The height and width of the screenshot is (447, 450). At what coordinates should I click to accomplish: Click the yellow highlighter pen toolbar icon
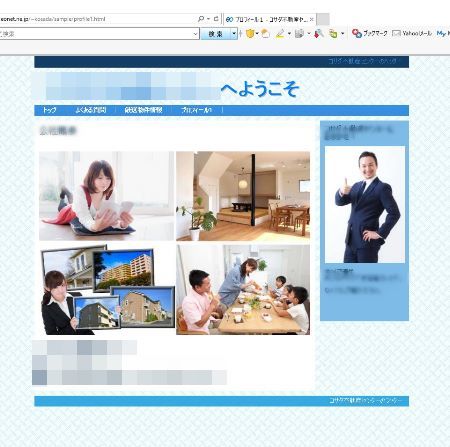[x=280, y=33]
